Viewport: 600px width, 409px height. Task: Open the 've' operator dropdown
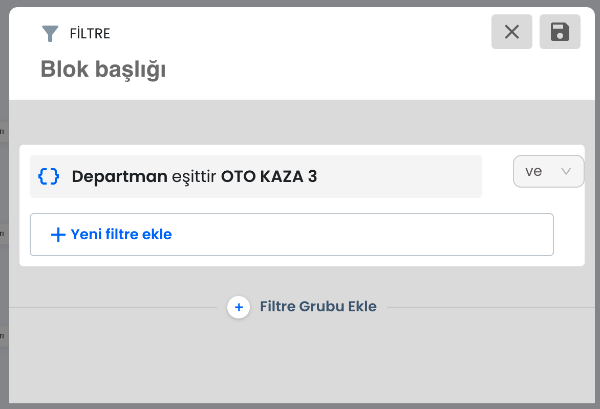point(548,171)
